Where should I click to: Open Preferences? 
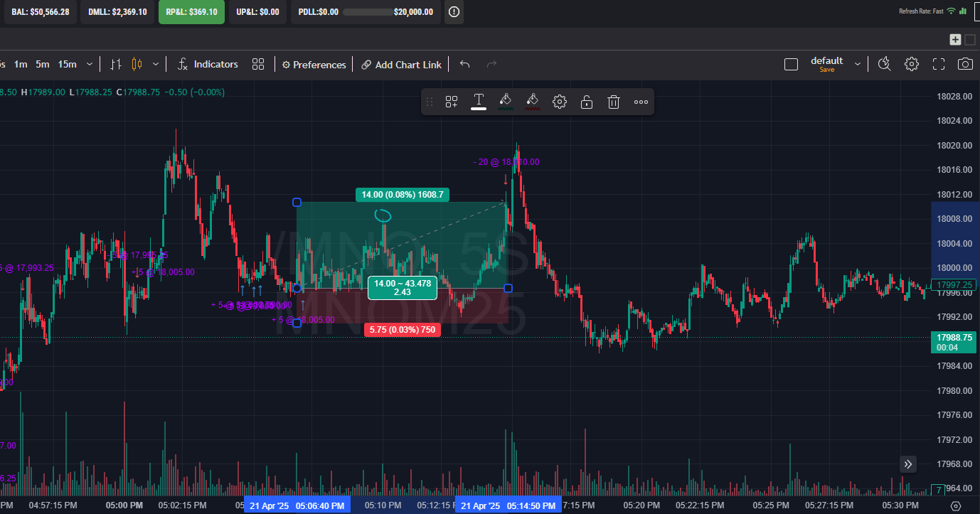pos(314,65)
